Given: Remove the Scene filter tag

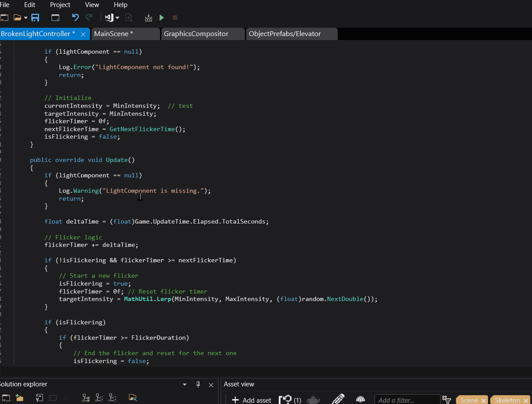Looking at the screenshot, I should (484, 400).
